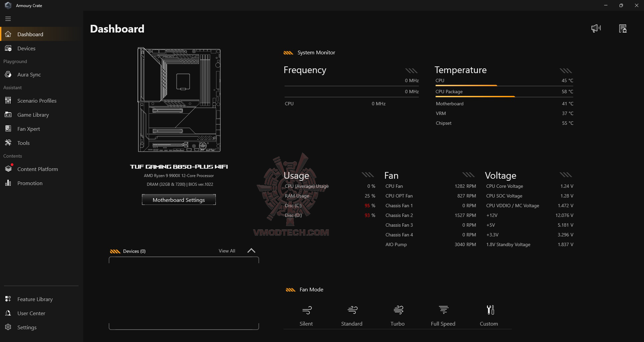
Task: Click the CPU Package temperature bar
Action: pos(504,97)
